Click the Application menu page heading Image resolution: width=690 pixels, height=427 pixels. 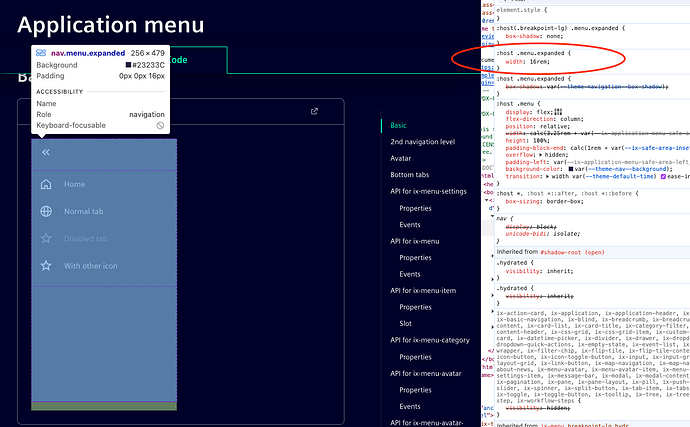pos(111,25)
